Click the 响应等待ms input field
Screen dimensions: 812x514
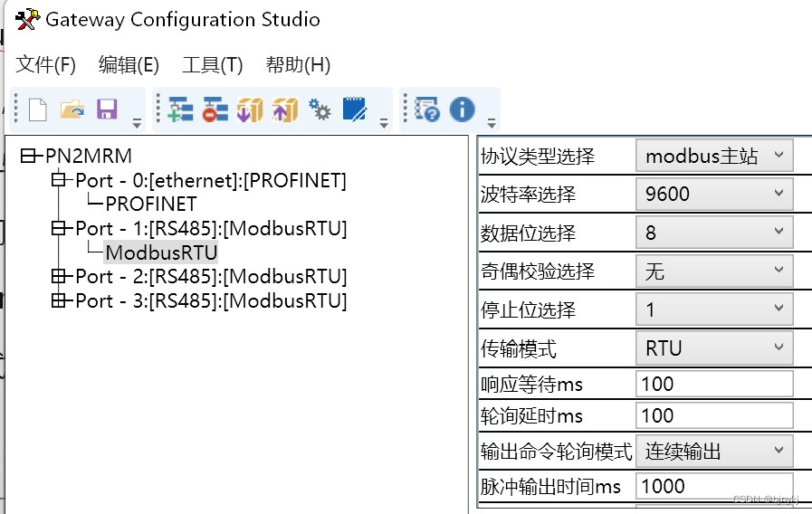714,384
